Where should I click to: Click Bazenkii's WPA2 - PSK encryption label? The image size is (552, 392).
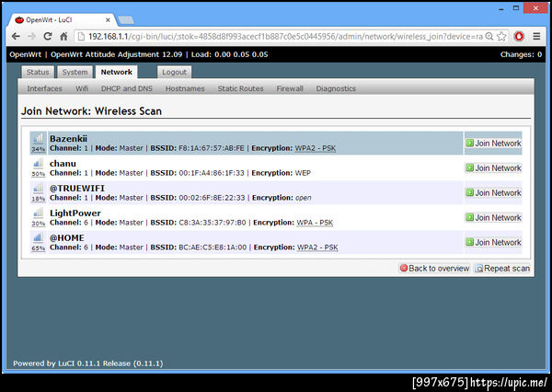(315, 148)
